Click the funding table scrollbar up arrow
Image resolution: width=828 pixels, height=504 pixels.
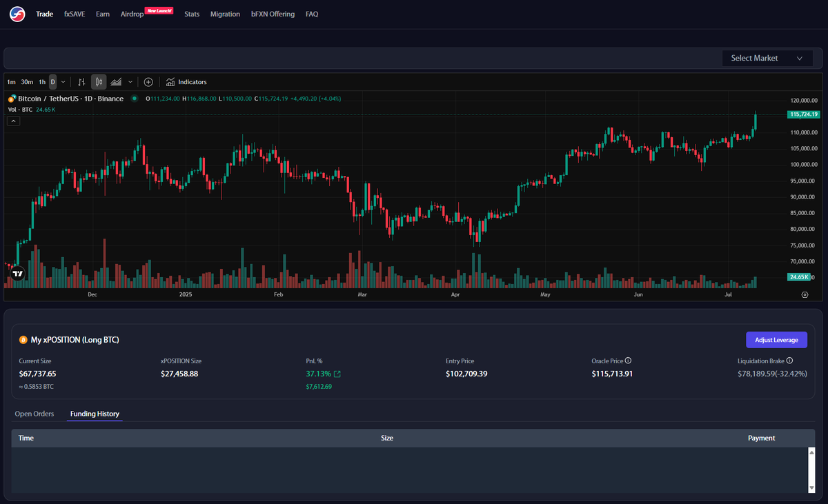coord(811,452)
